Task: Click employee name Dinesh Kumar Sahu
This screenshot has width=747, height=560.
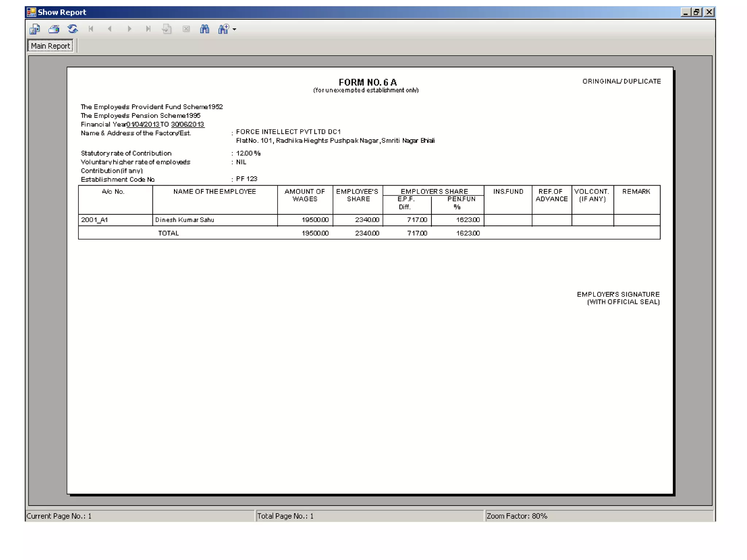Action: pyautogui.click(x=185, y=220)
